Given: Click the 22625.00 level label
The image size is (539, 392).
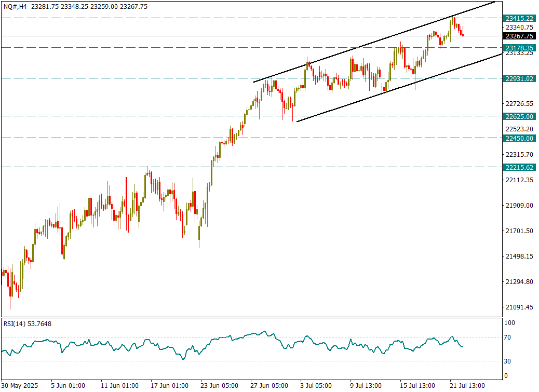Looking at the screenshot, I should point(519,116).
